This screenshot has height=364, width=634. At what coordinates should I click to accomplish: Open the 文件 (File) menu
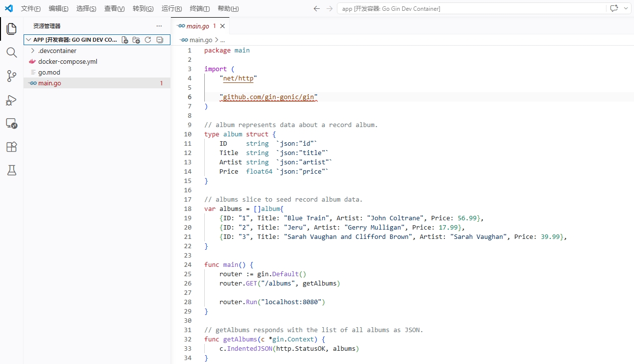click(31, 9)
